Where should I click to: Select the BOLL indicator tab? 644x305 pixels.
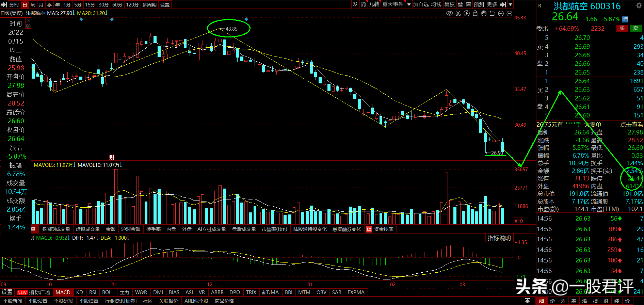point(108,292)
